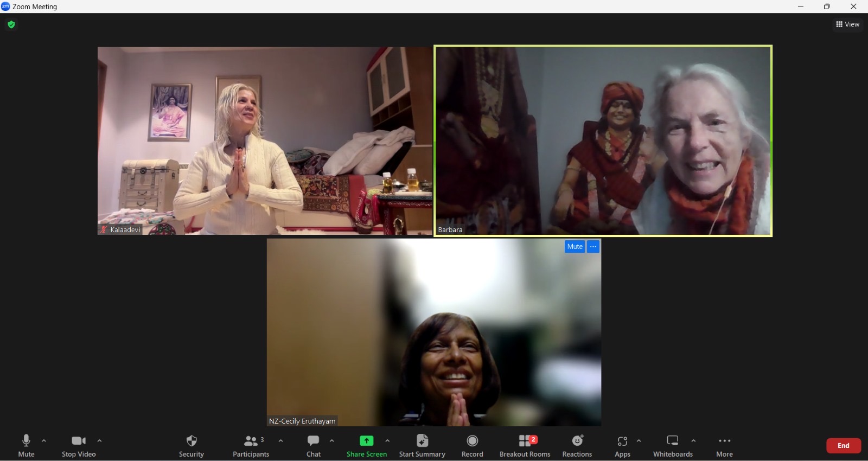Open the Apps panel

(x=622, y=445)
